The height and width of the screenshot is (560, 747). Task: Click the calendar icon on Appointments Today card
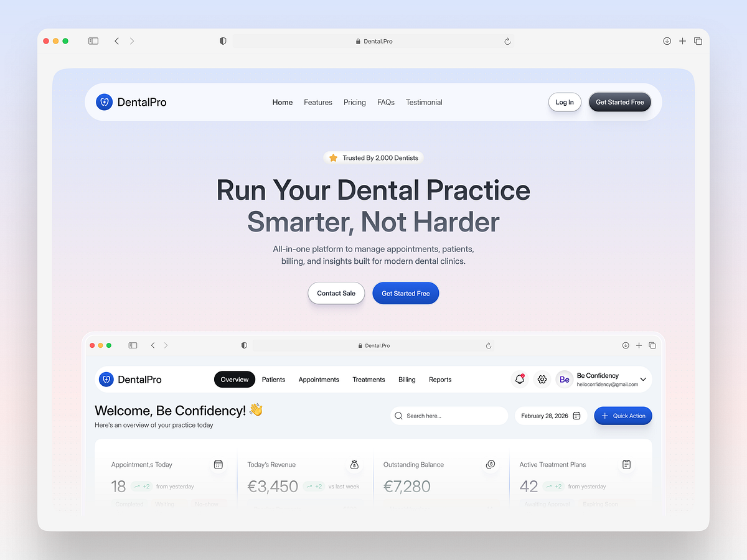(x=218, y=464)
